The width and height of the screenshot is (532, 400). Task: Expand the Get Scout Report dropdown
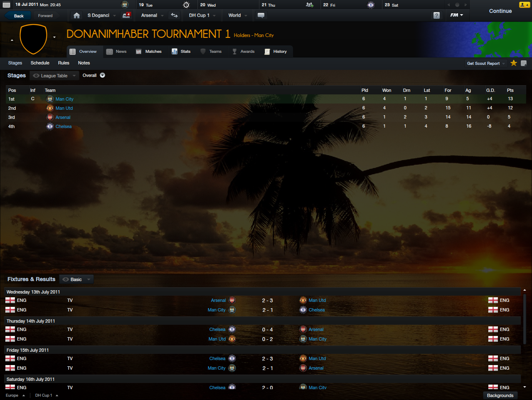click(504, 64)
